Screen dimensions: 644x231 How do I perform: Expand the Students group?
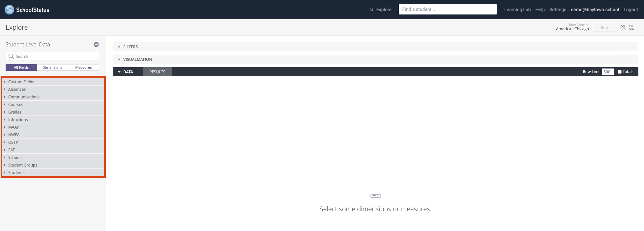(x=53, y=172)
